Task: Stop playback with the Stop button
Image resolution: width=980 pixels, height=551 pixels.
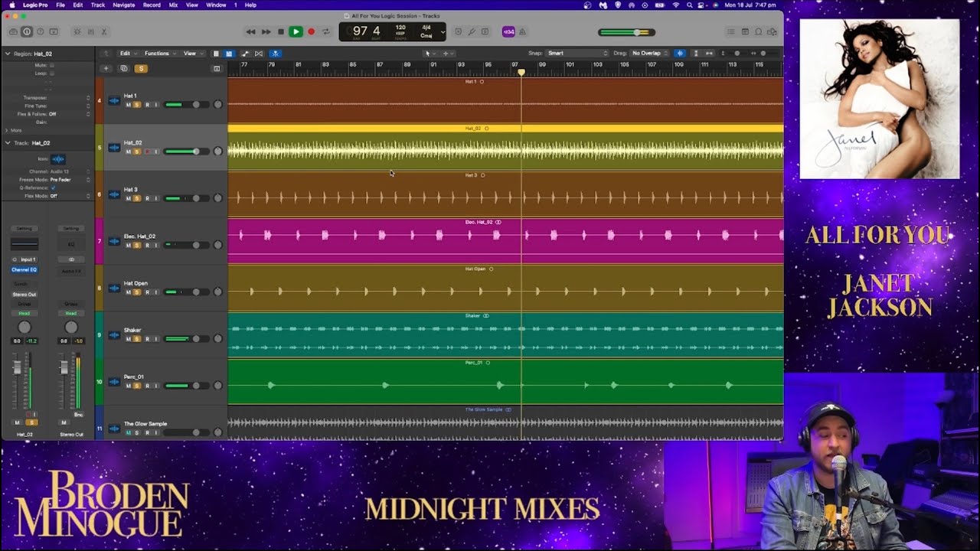Action: pyautogui.click(x=281, y=31)
